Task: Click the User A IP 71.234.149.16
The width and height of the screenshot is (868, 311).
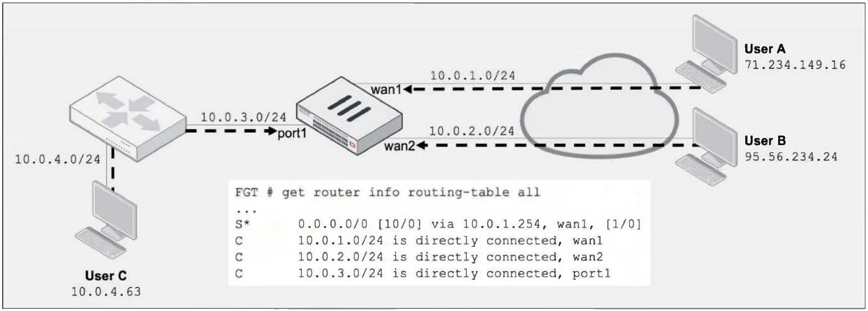Action: tap(795, 65)
